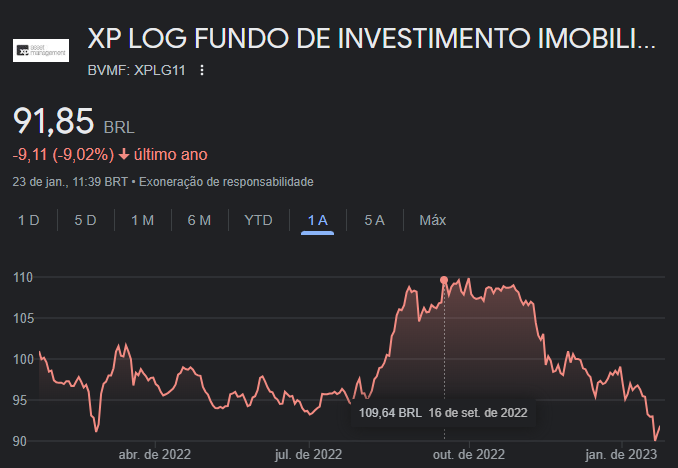Click the fund title XP LOG FUNDO DE INVESTIMENTO
This screenshot has width=678, height=468.
[x=371, y=38]
